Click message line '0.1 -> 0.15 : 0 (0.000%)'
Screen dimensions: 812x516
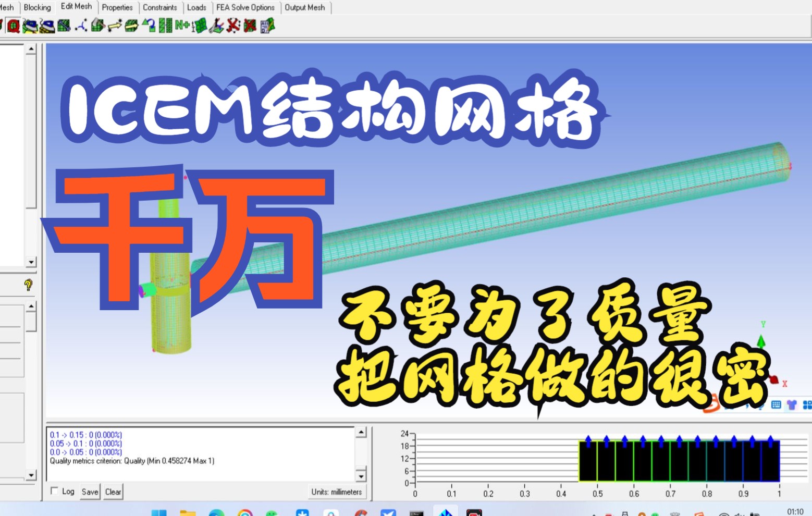tap(86, 435)
